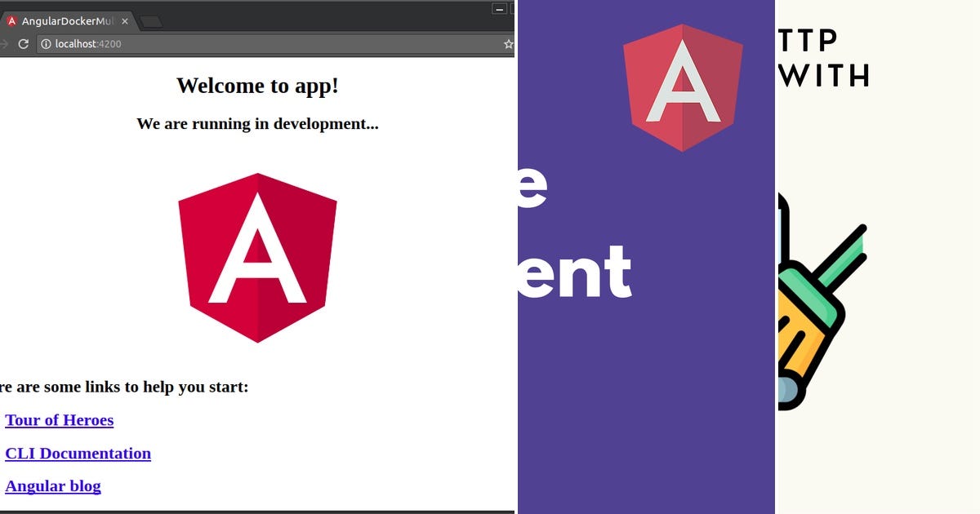Image resolution: width=980 pixels, height=514 pixels.
Task: Click the helper links heading text
Action: 124,387
